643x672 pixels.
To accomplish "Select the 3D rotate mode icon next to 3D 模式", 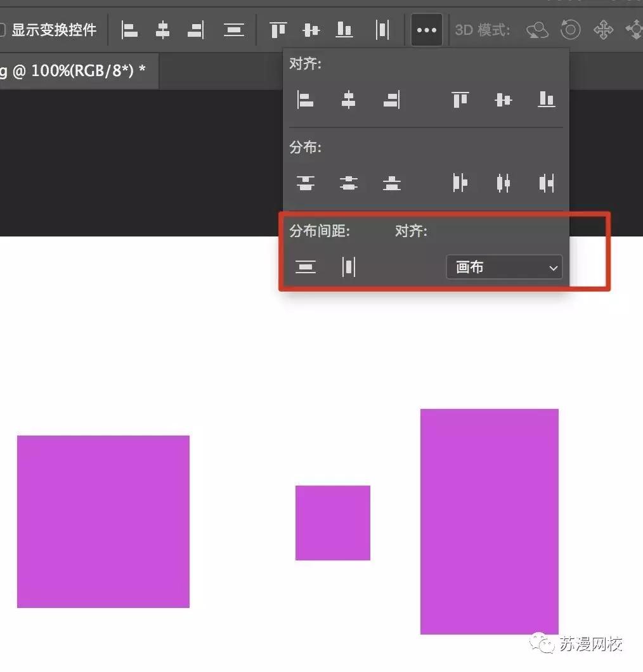I will pos(536,30).
